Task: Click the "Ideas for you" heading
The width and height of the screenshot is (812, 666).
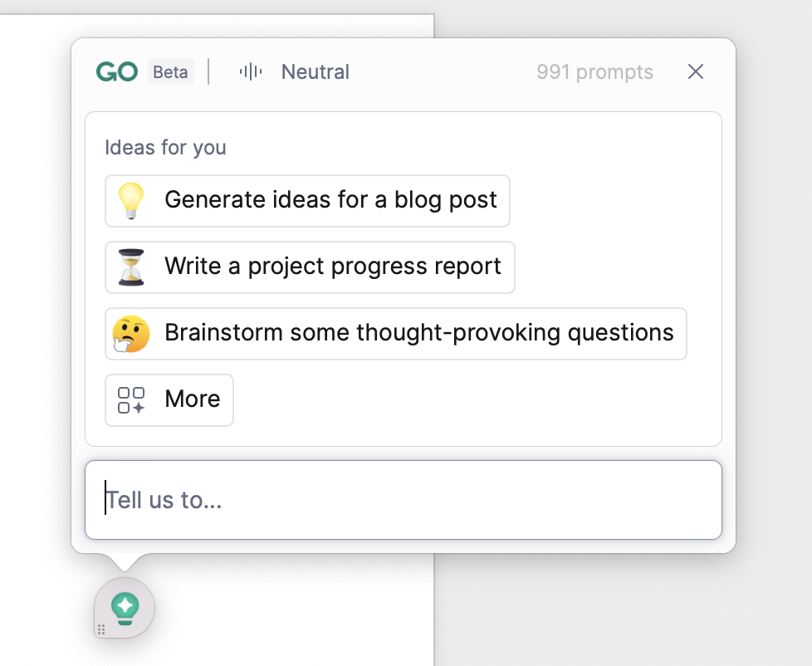Action: (165, 148)
